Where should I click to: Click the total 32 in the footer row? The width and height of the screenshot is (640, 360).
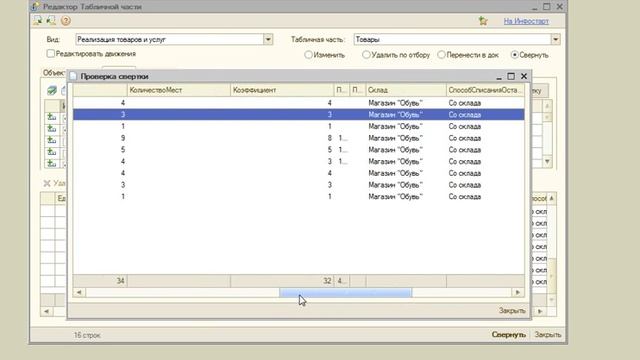click(327, 281)
